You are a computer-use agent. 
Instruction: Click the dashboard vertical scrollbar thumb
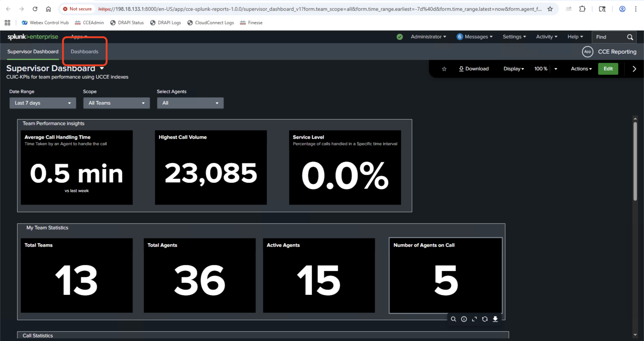click(x=635, y=161)
